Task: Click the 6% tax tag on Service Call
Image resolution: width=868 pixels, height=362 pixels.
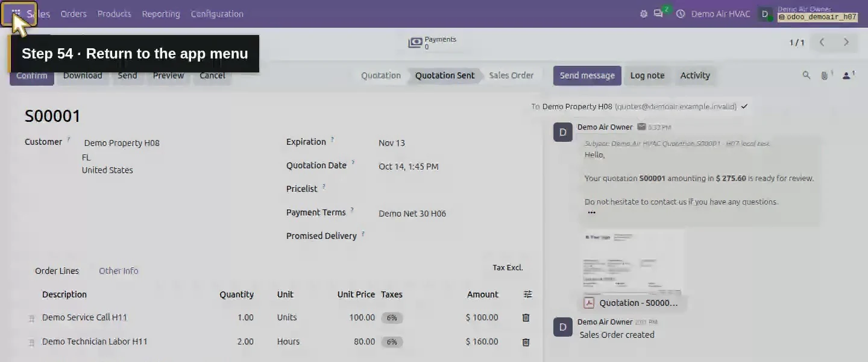Action: (392, 318)
